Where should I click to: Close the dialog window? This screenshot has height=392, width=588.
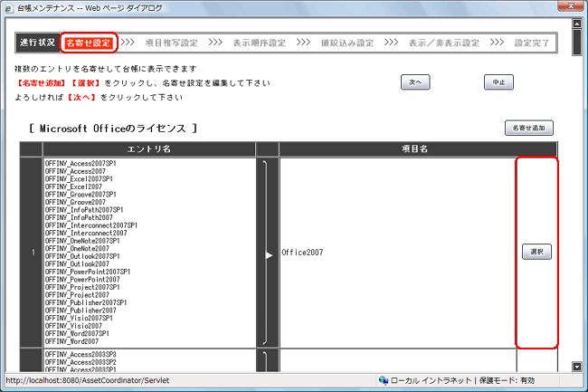pos(570,6)
